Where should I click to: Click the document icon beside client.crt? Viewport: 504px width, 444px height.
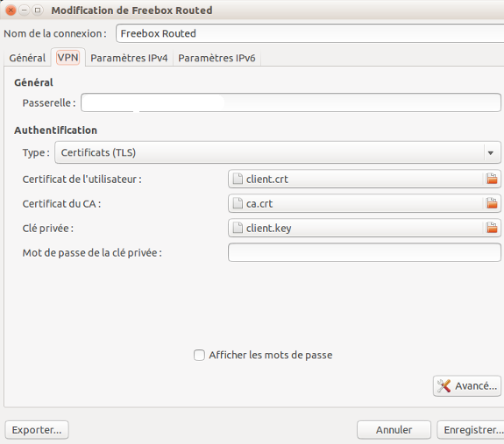click(x=238, y=179)
